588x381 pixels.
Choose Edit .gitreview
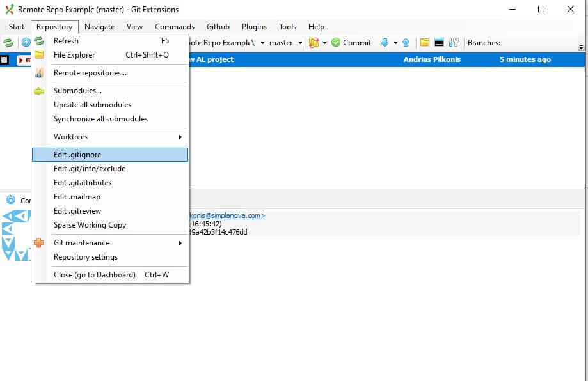coord(110,211)
